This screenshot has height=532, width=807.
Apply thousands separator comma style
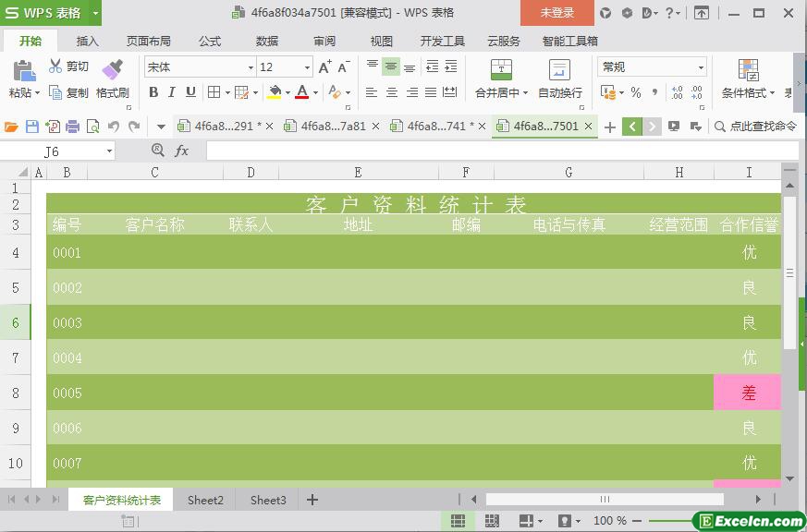click(654, 92)
